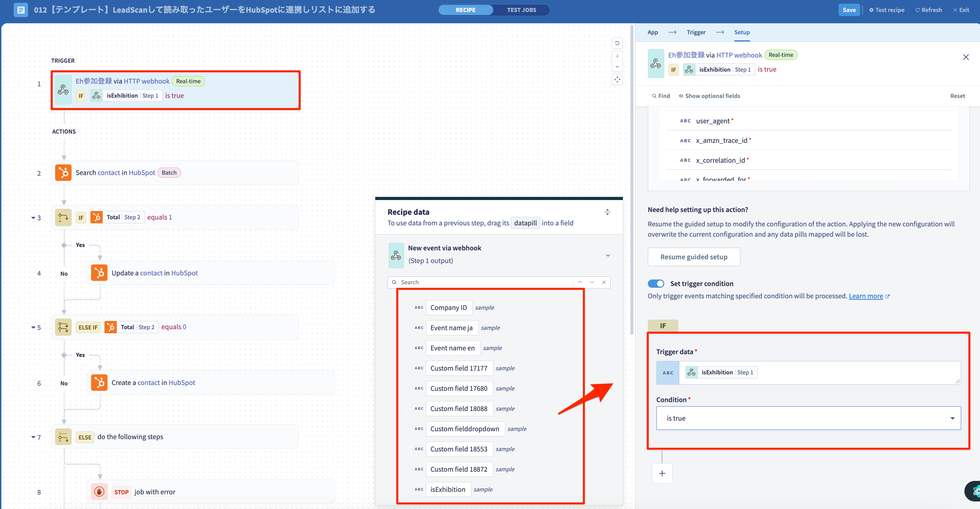Viewport: 980px width, 509px height.
Task: Click webhook icon in the setup panel header
Action: [x=655, y=63]
